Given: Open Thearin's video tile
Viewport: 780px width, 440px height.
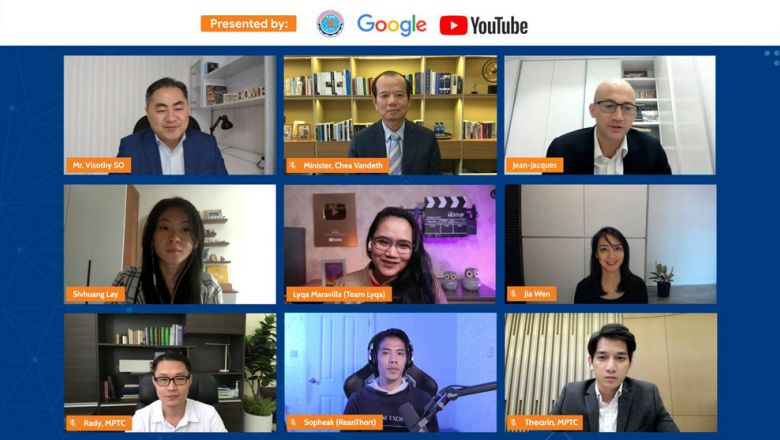Looking at the screenshot, I should [611, 372].
